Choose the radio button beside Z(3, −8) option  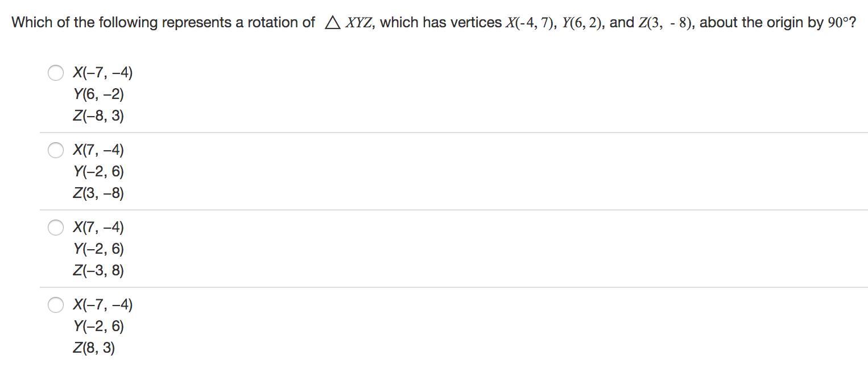point(55,150)
